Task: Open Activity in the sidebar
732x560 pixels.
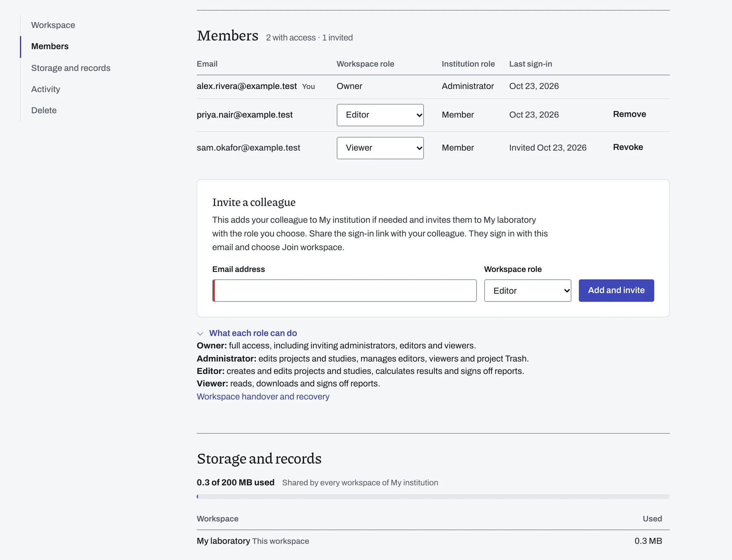Action: pos(46,89)
